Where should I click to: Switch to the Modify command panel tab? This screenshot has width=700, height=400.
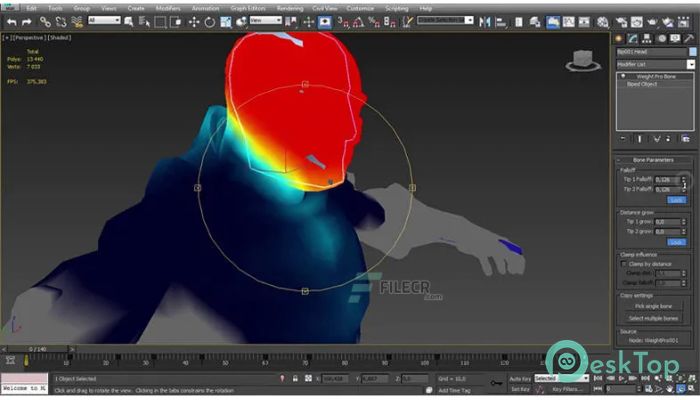[x=633, y=39]
